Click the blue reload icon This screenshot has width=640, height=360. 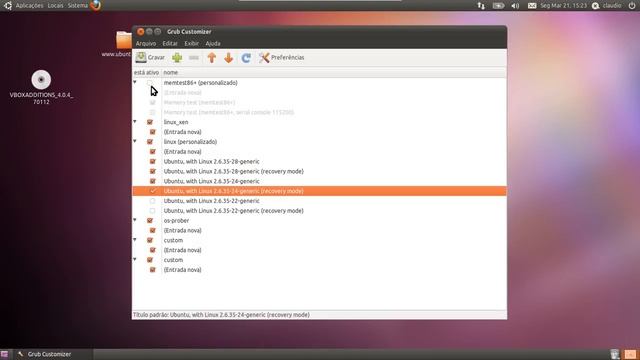tap(246, 58)
